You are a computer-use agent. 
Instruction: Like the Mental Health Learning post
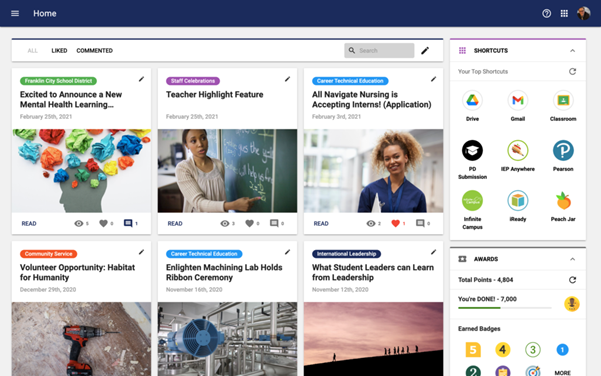pyautogui.click(x=103, y=223)
